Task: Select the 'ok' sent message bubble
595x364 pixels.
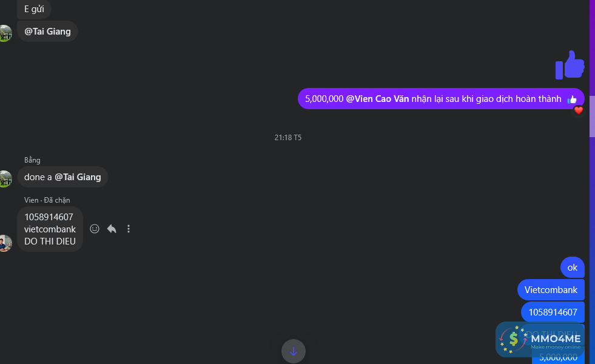Action: pyautogui.click(x=572, y=268)
